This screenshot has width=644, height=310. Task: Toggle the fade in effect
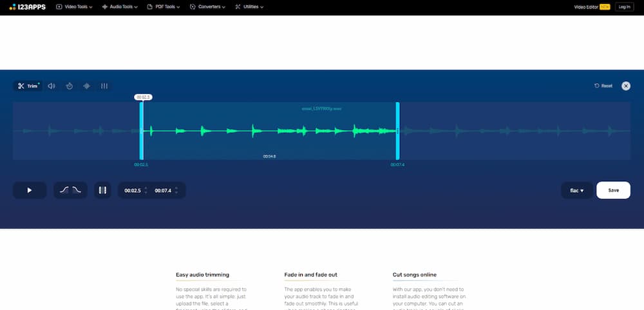64,190
